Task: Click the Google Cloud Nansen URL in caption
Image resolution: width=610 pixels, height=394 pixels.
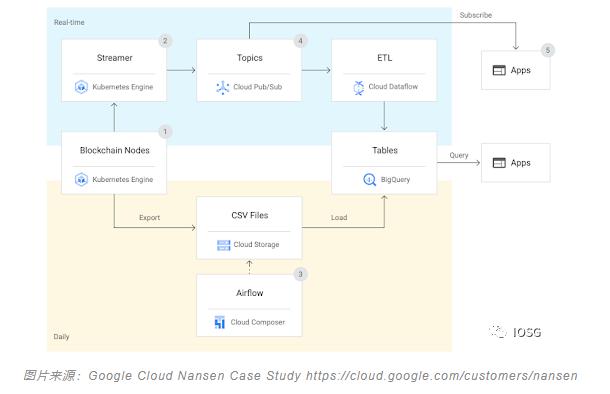Action: (x=442, y=376)
